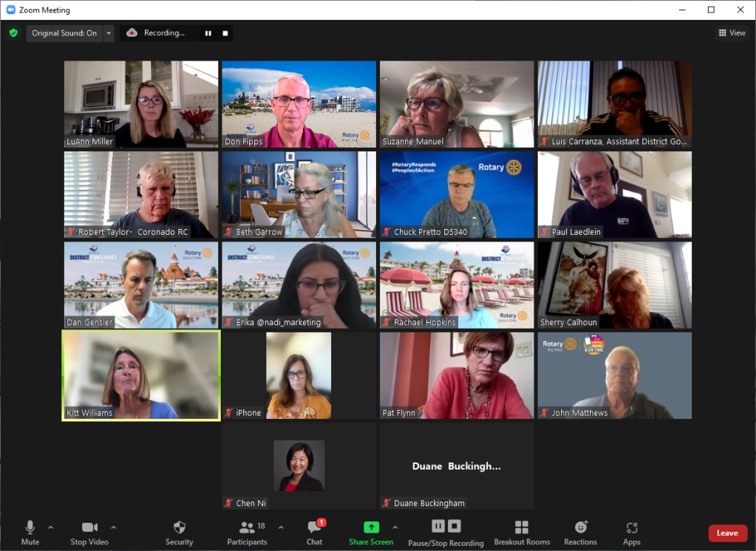
Task: Expand audio options chevron beside Mute
Action: pyautogui.click(x=51, y=527)
